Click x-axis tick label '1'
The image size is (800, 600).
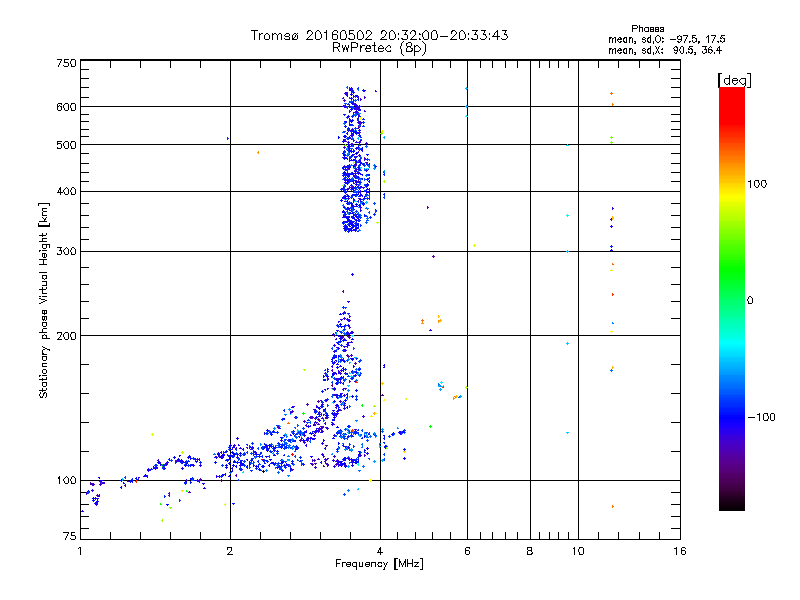point(80,551)
